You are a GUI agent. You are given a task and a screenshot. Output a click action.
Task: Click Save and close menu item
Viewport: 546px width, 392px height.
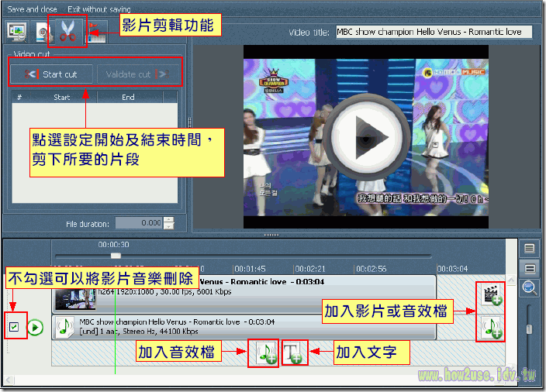click(32, 9)
